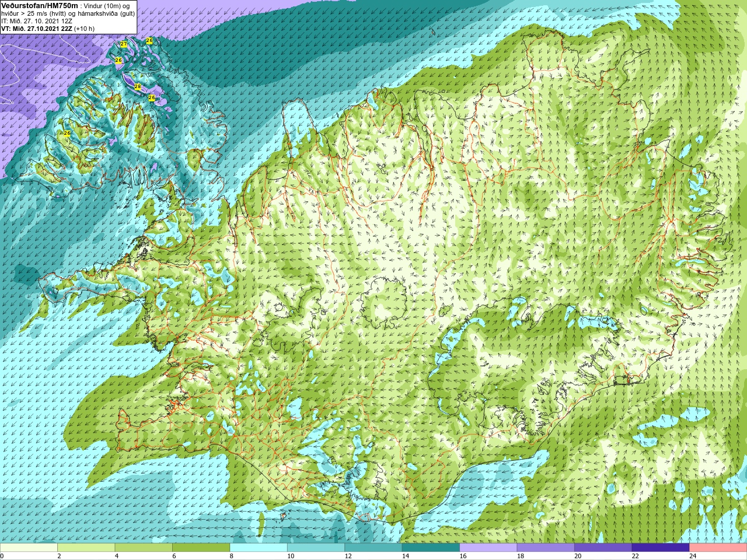Select the dark teal 14–16 m/s swatch
The width and height of the screenshot is (747, 560).
[431, 548]
